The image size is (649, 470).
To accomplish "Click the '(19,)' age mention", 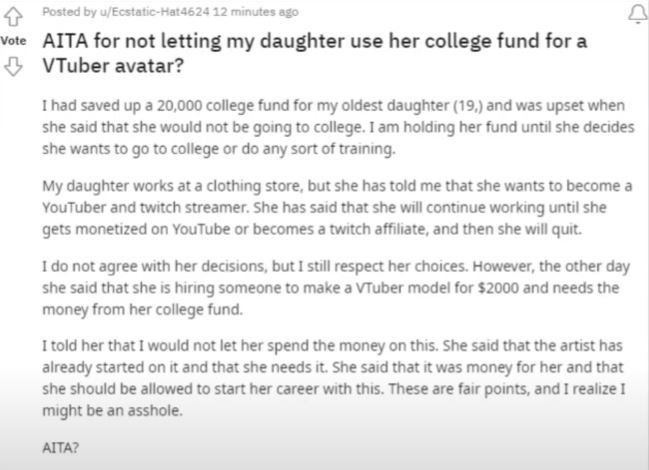I will click(x=468, y=106).
